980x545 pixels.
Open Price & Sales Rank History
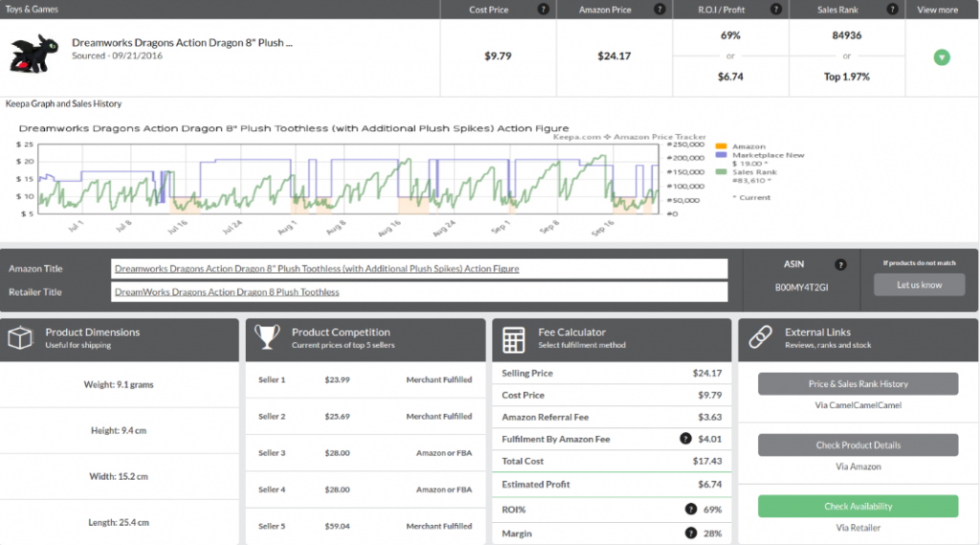(858, 383)
